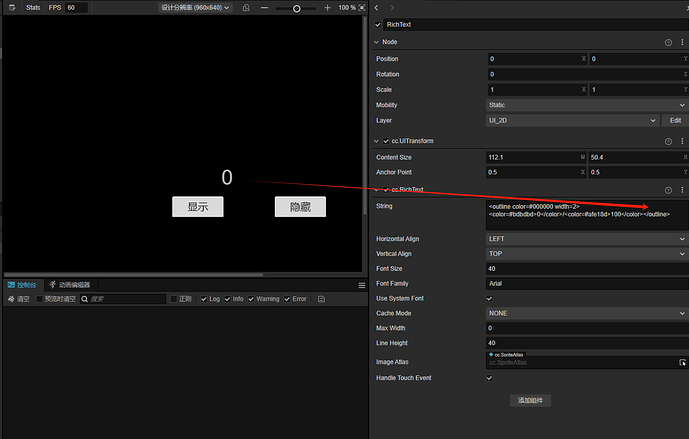The image size is (689, 439).
Task: Switch to the 动画编辑器 tab
Action: point(70,285)
